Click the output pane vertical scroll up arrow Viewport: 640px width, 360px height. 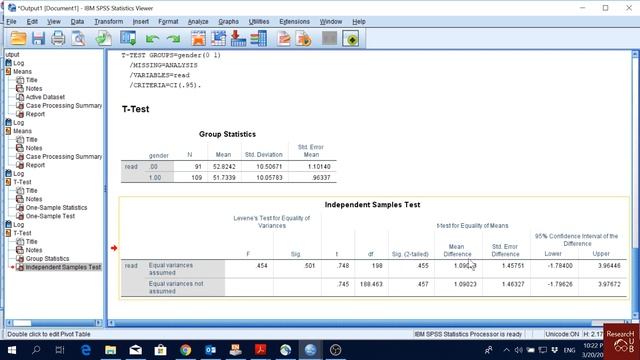point(635,54)
